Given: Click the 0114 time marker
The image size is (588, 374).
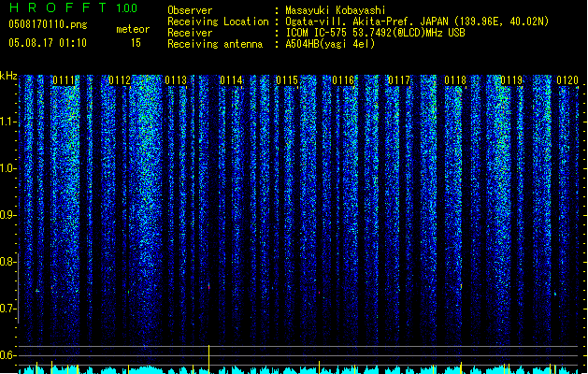Looking at the screenshot, I should (x=232, y=80).
